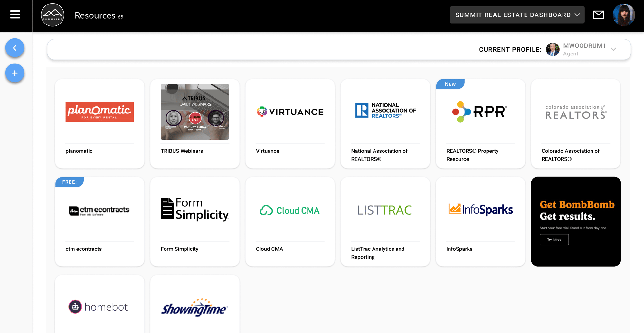Open Summit Real Estate Dashboard dropdown
644x333 pixels.
point(517,15)
